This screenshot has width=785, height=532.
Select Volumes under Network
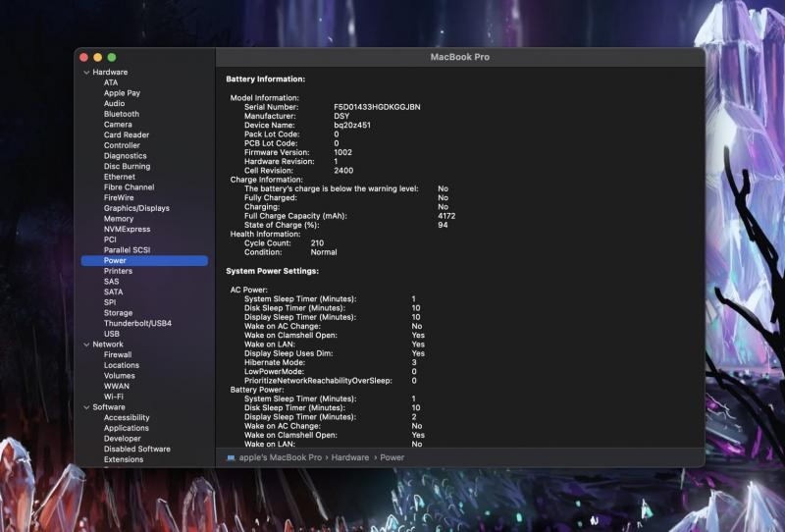pos(119,376)
